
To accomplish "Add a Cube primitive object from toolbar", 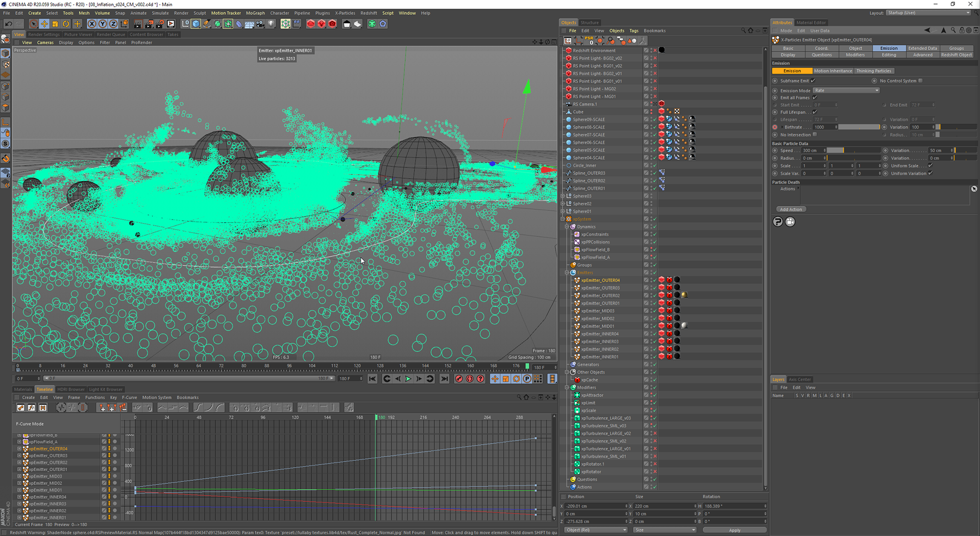I will pos(196,24).
